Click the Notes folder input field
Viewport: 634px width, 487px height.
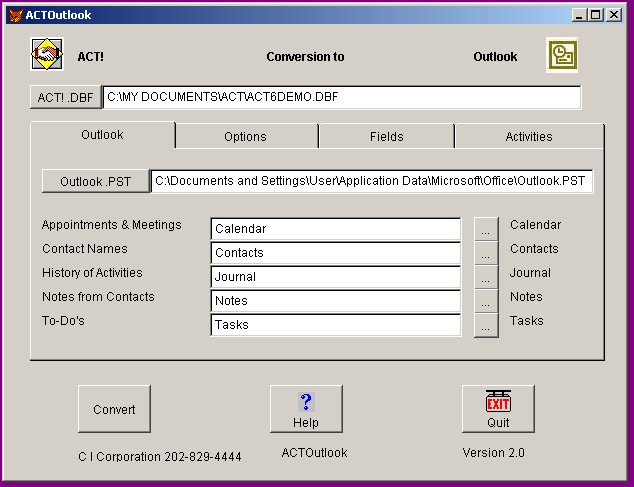(336, 301)
